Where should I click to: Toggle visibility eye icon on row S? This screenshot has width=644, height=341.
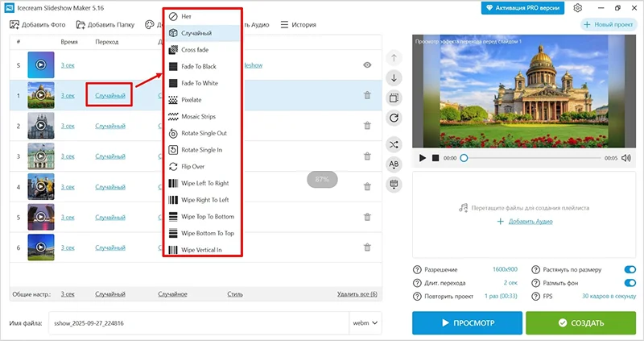coord(367,65)
